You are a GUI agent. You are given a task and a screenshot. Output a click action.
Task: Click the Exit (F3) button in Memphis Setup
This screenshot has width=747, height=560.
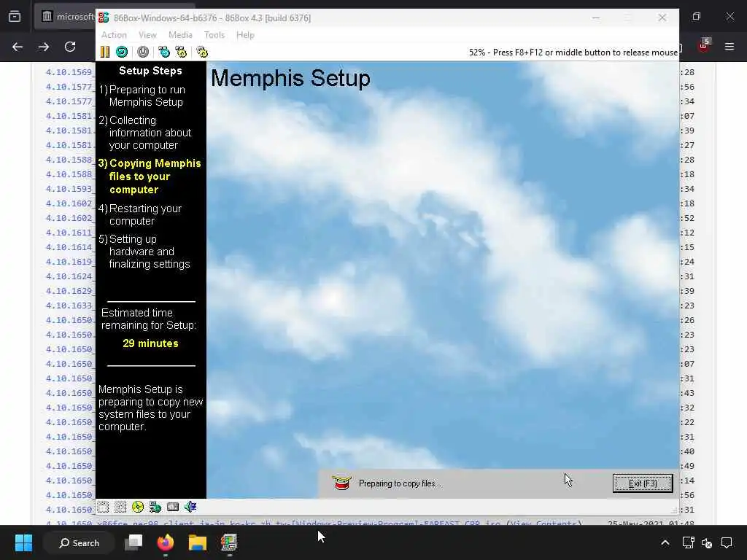643,483
